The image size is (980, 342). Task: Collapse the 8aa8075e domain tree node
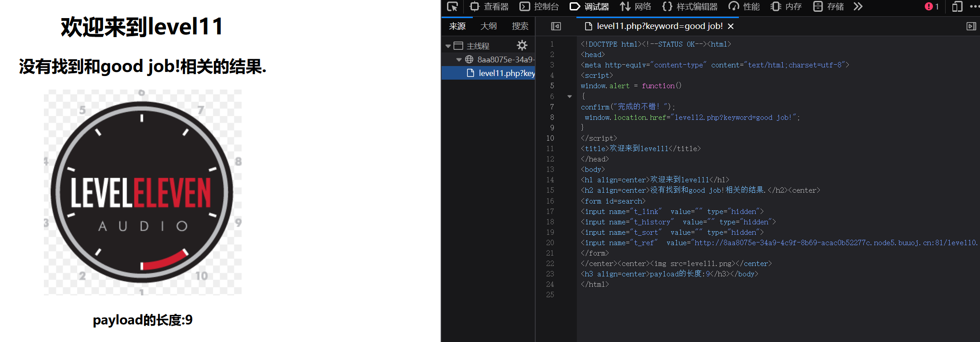tap(459, 60)
